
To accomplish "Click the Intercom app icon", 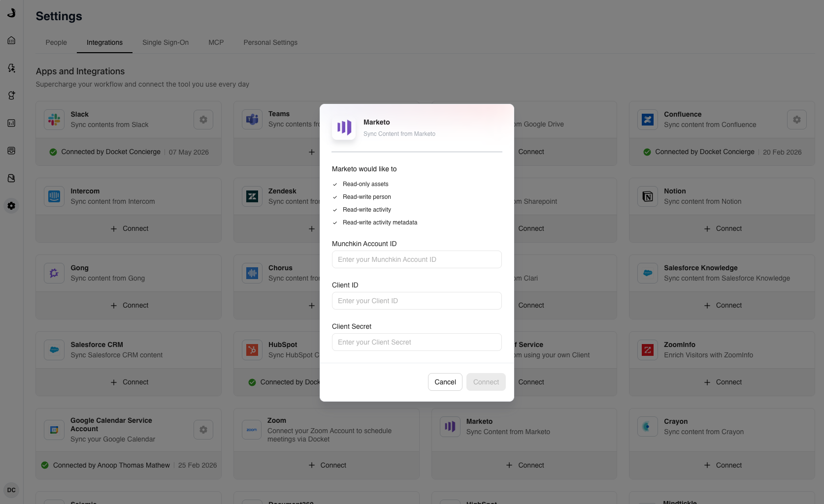I will (54, 196).
